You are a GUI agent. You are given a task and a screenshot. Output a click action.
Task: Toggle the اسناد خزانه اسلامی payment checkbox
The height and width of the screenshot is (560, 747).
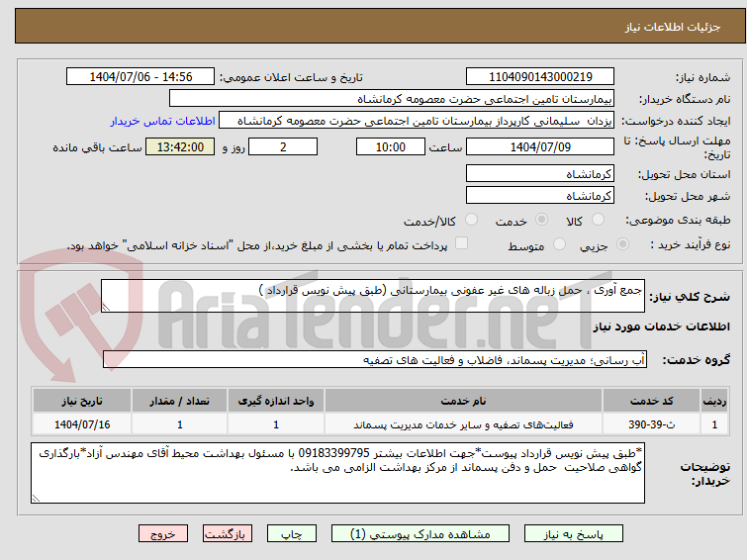(x=461, y=243)
